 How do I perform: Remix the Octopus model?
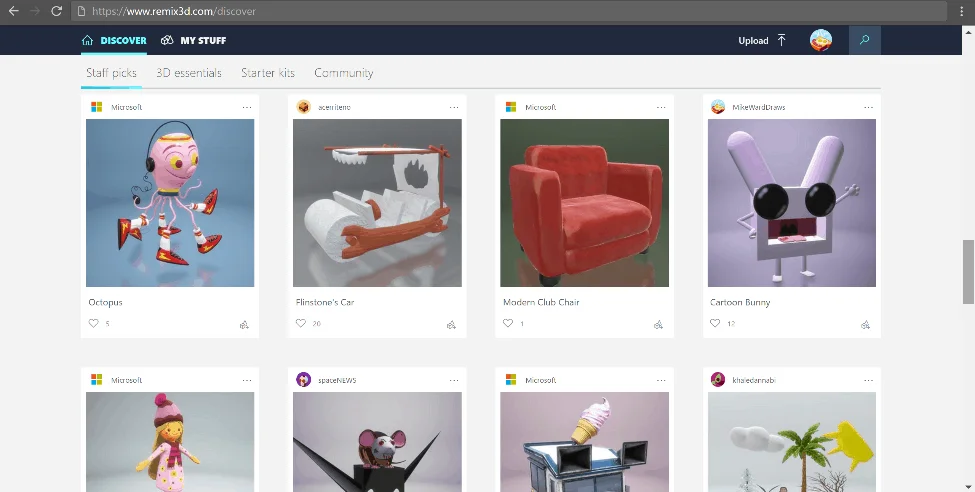(x=244, y=325)
